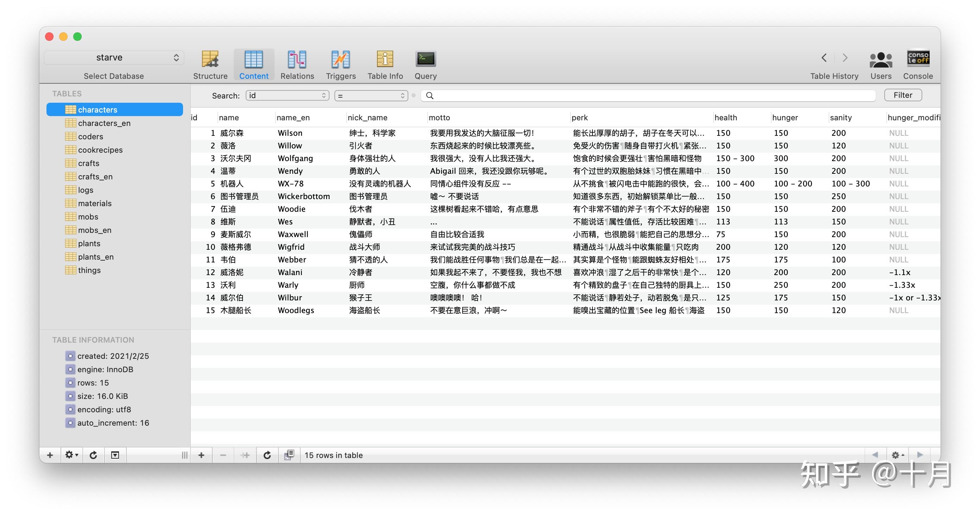Open the Table Info view

(385, 65)
